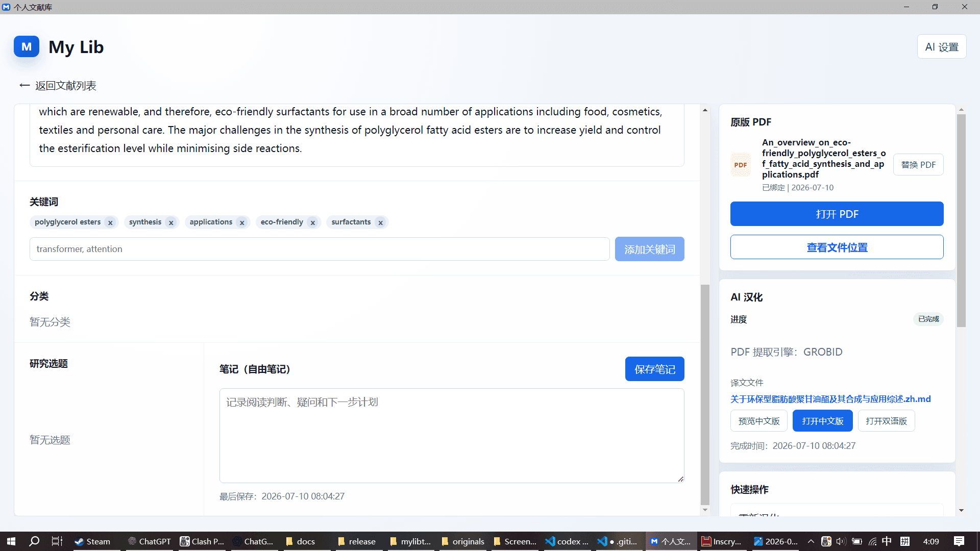Click the 暂无分类 text

point(50,322)
